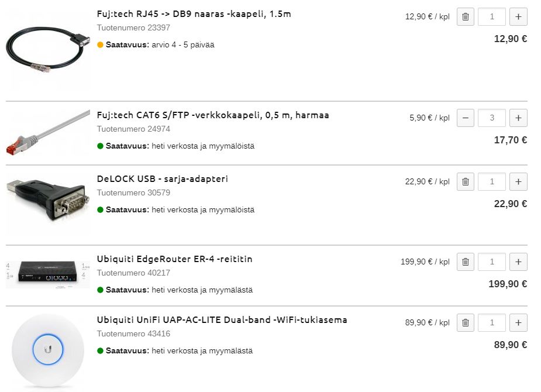Remove the EdgeRouter ER-4 using trash icon
541x392 pixels.
(x=465, y=262)
